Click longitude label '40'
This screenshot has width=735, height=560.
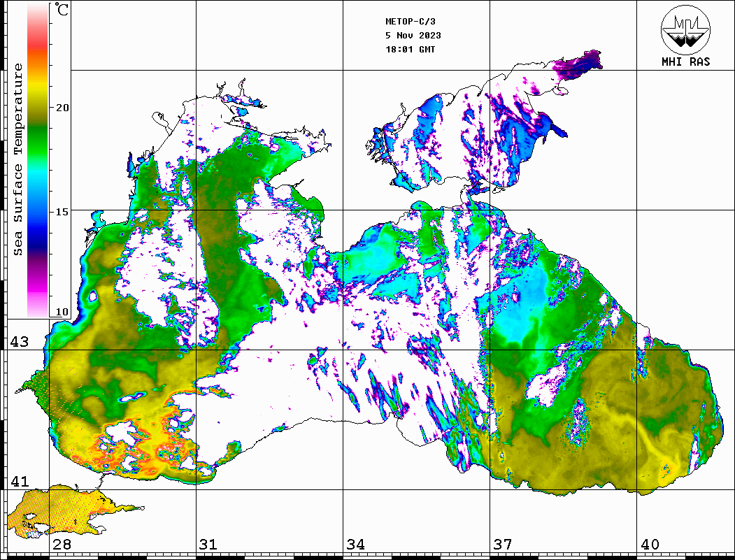click(650, 545)
